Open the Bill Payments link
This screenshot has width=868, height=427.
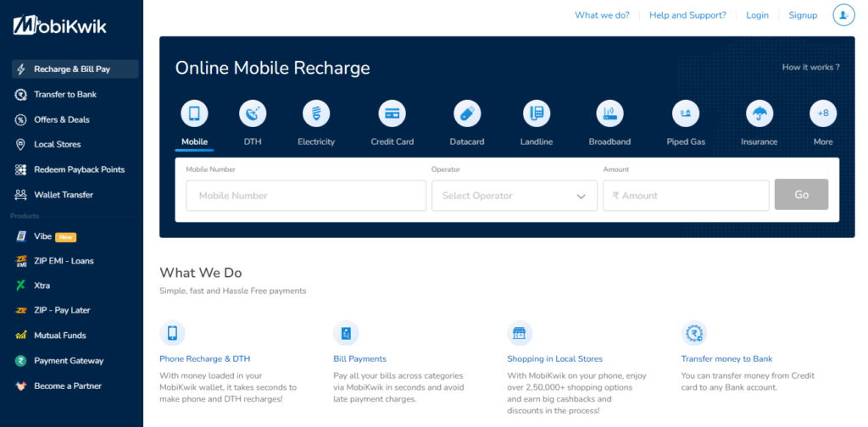(359, 359)
